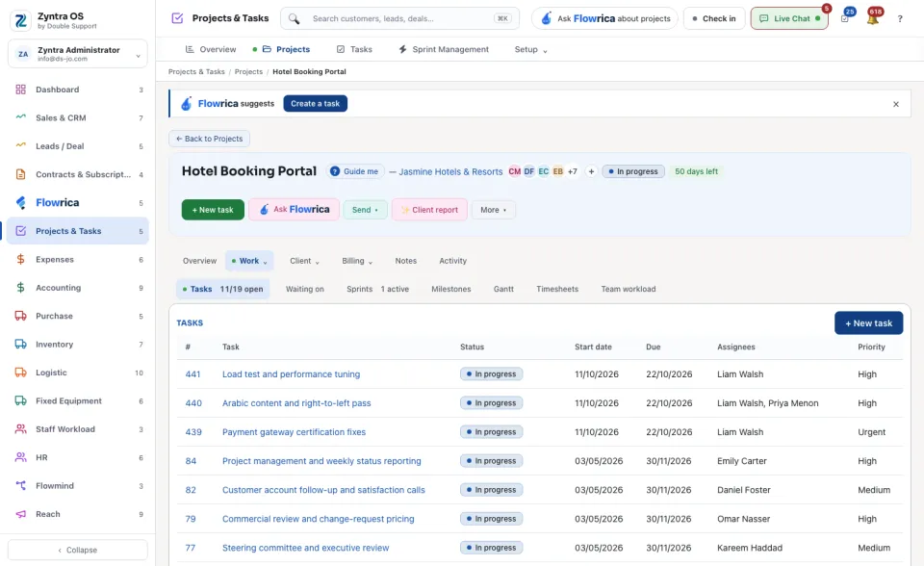
Task: Click the Check in button
Action: (714, 19)
